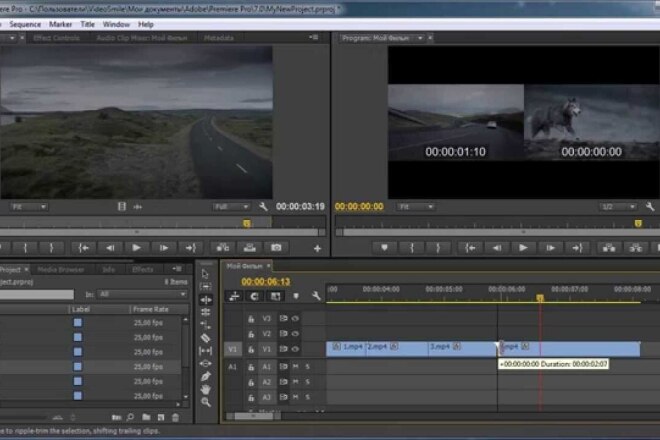Click the Find magnifier in Project panel

pyautogui.click(x=130, y=417)
